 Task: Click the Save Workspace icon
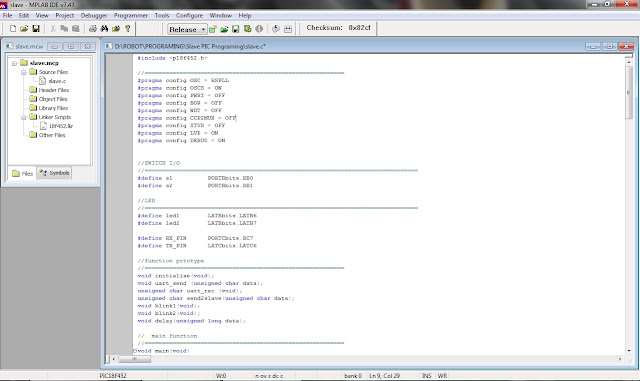(236, 29)
